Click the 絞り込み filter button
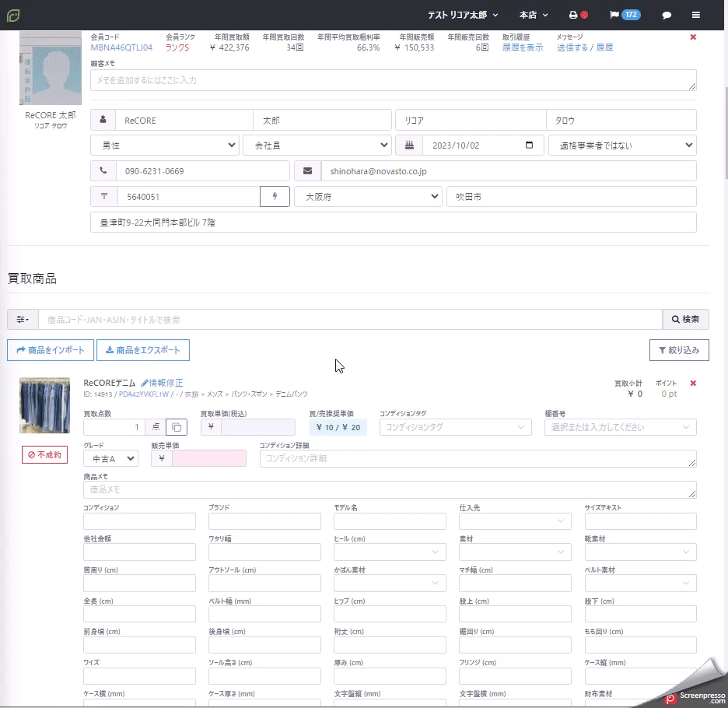This screenshot has height=708, width=728. 679,350
